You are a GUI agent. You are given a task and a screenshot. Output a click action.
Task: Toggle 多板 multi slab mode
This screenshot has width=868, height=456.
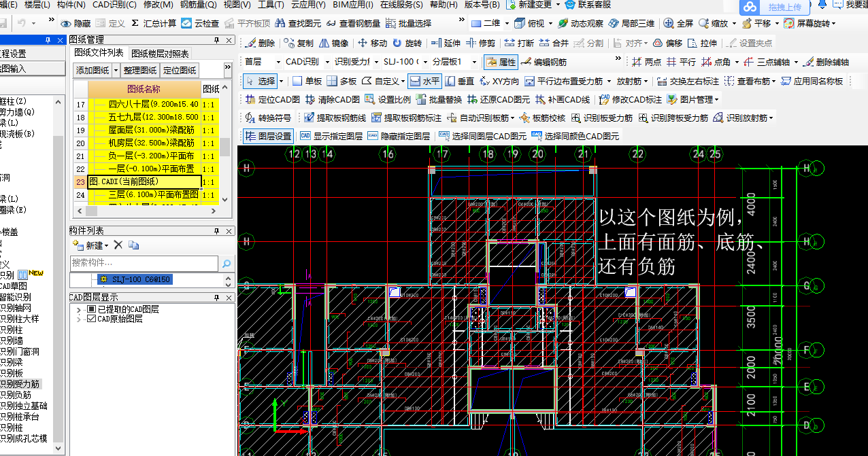tap(342, 81)
